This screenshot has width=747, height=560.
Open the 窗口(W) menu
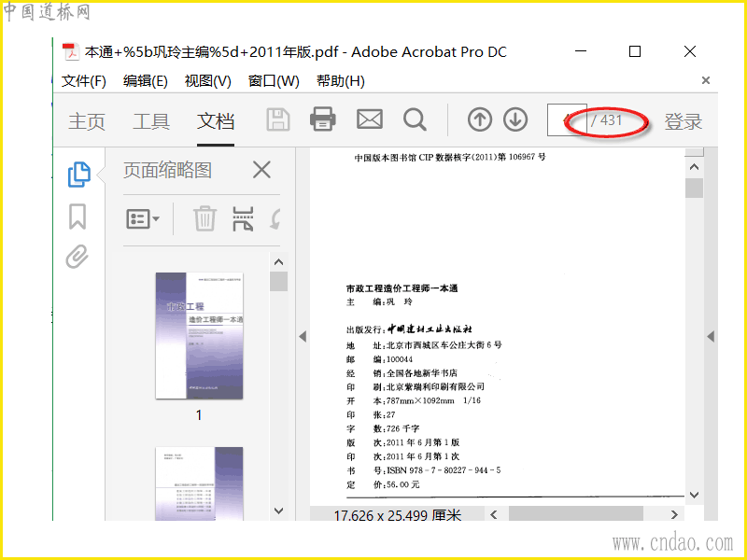pyautogui.click(x=274, y=81)
